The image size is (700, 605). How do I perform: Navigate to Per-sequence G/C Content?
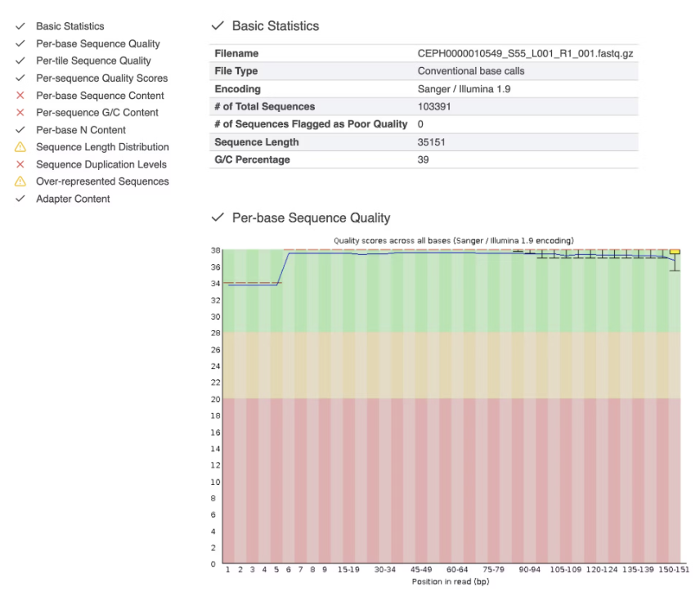[96, 113]
